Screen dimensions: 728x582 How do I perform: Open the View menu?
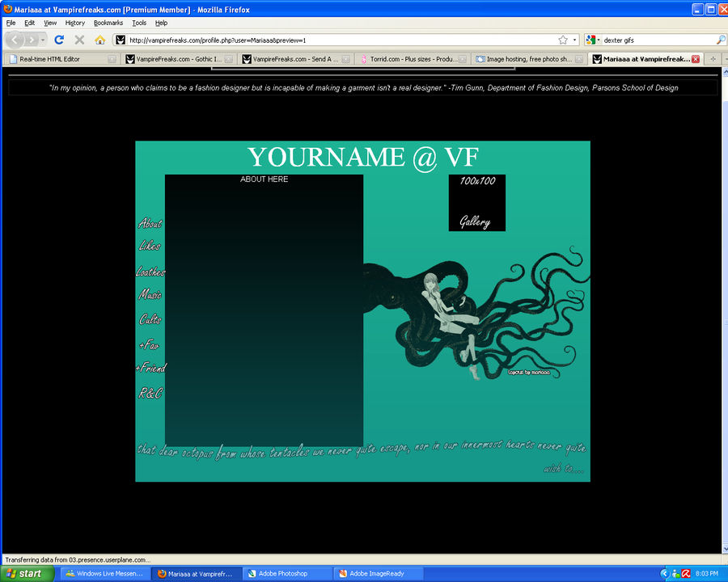[50, 23]
